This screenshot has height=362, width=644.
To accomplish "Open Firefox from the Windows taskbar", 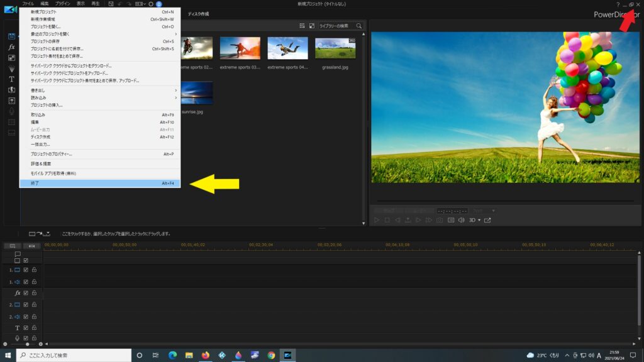I will click(x=205, y=355).
